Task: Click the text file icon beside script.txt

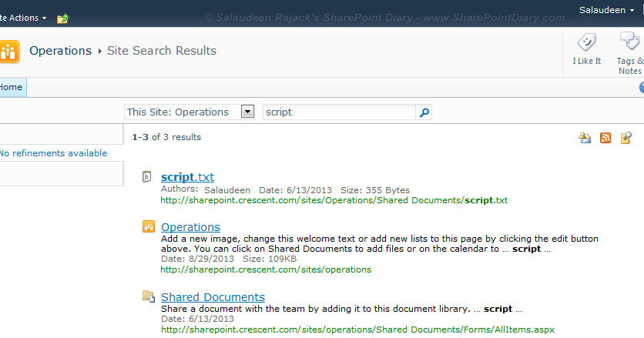Action: pos(147,177)
